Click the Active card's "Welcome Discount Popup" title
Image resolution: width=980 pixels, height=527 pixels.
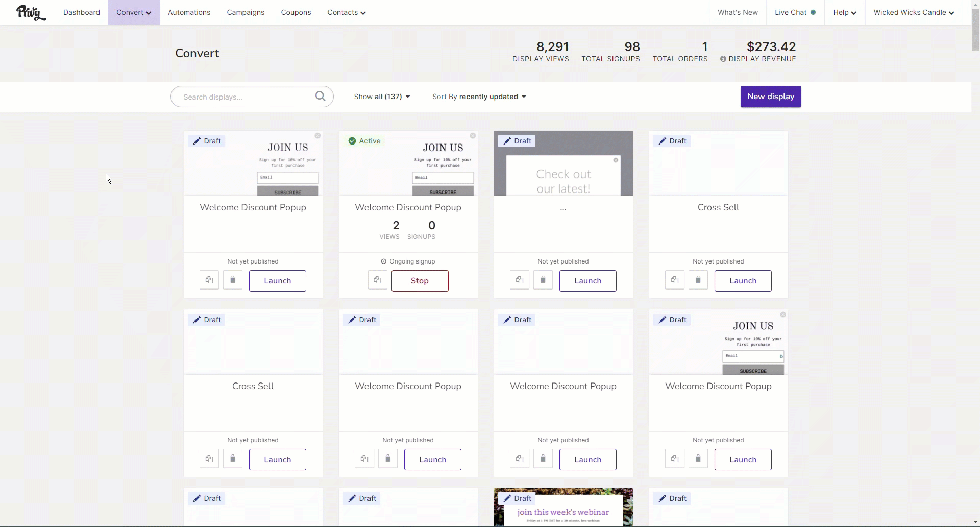(408, 207)
